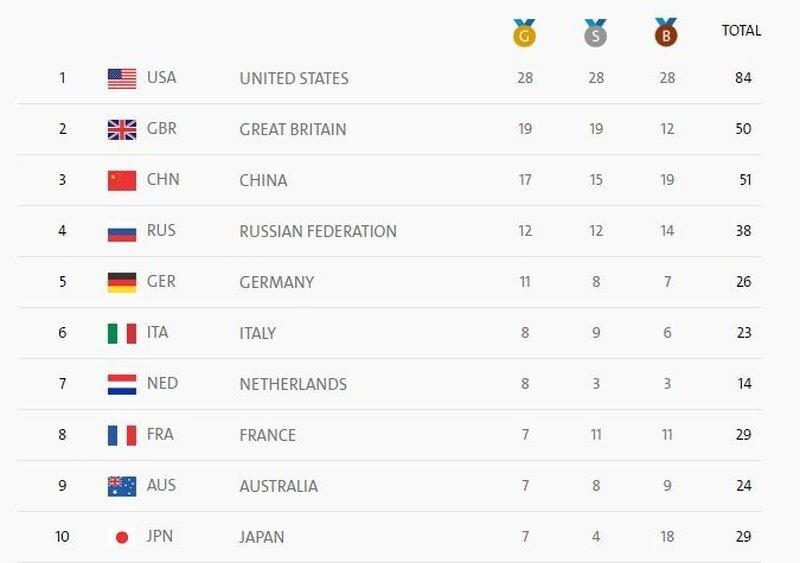Image resolution: width=800 pixels, height=563 pixels.
Task: Click the Great Britain flag icon
Action: (x=122, y=129)
